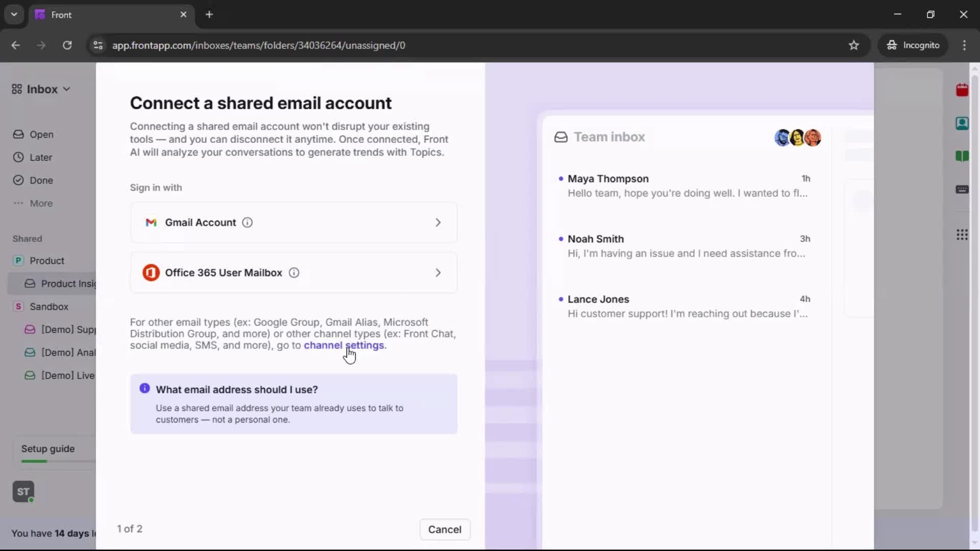The height and width of the screenshot is (551, 980).
Task: Open the Inbox dropdown chevron
Action: point(66,89)
